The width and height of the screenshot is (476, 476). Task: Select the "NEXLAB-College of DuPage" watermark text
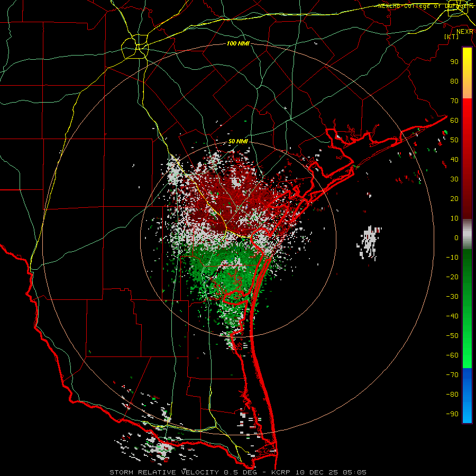[x=425, y=6]
